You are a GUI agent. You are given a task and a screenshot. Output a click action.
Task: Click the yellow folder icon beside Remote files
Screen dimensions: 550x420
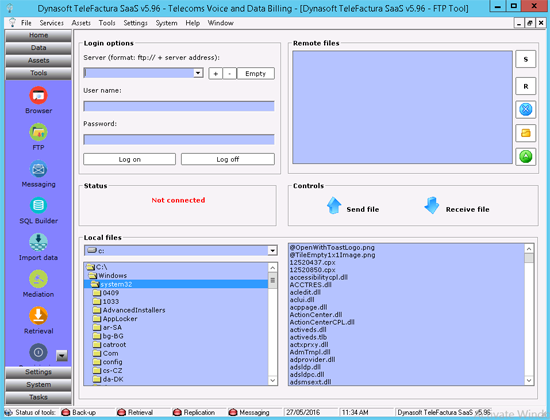525,133
